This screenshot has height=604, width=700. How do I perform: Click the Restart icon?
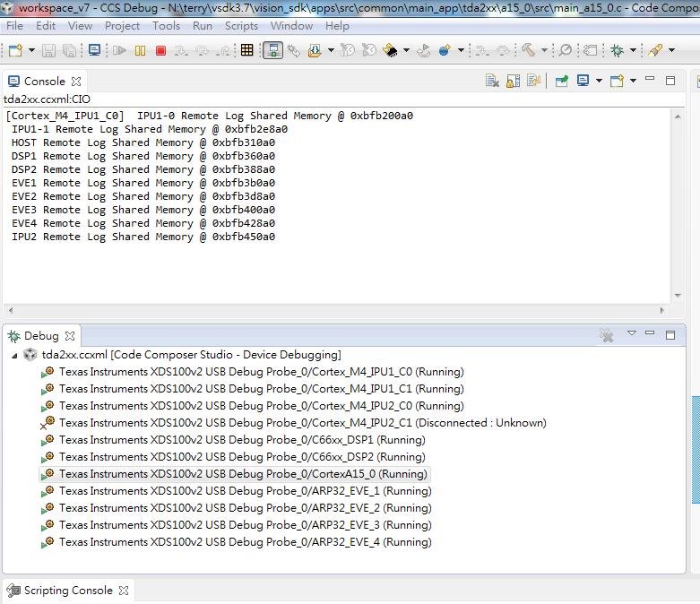(423, 50)
